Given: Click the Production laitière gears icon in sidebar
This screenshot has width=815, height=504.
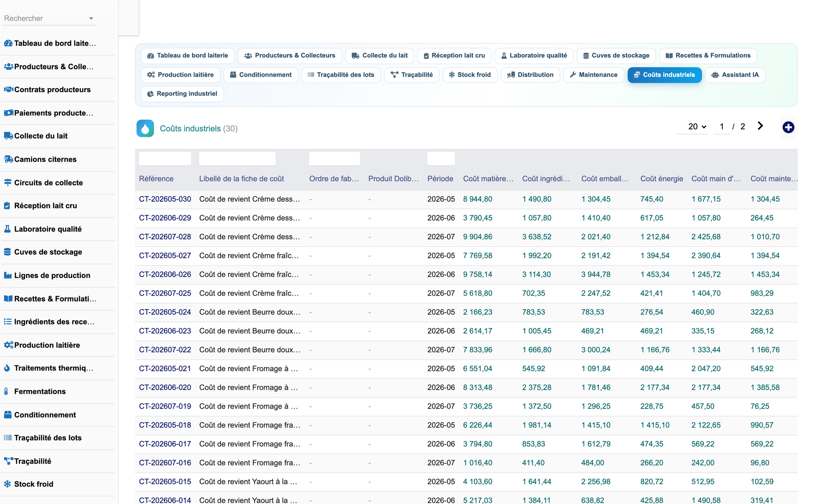Looking at the screenshot, I should click(8, 345).
